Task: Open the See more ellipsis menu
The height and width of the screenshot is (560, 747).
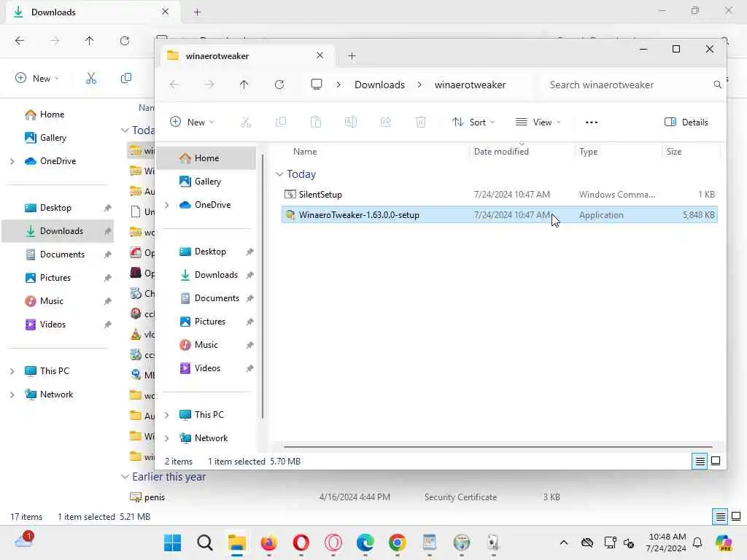Action: 591,122
